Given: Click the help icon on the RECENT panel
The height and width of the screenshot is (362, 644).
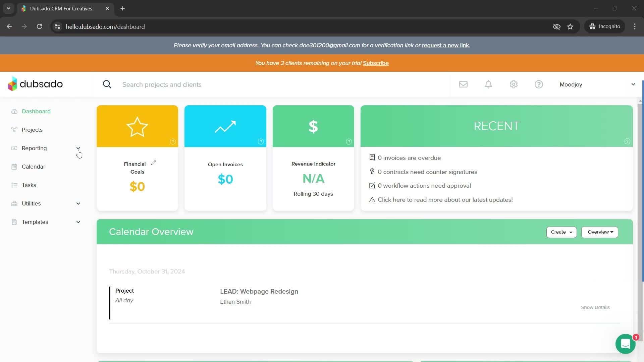Looking at the screenshot, I should pos(627,141).
